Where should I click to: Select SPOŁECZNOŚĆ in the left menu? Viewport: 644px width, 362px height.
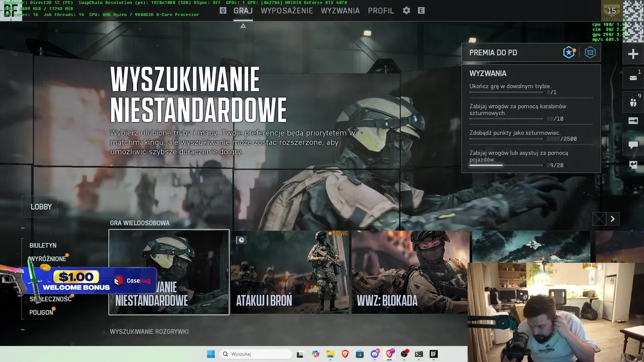pos(50,299)
